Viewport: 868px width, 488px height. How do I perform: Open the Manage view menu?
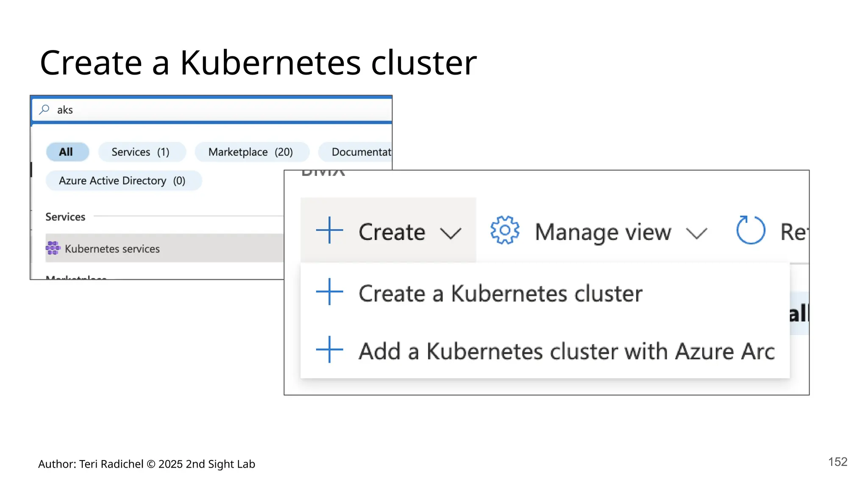[x=599, y=231]
